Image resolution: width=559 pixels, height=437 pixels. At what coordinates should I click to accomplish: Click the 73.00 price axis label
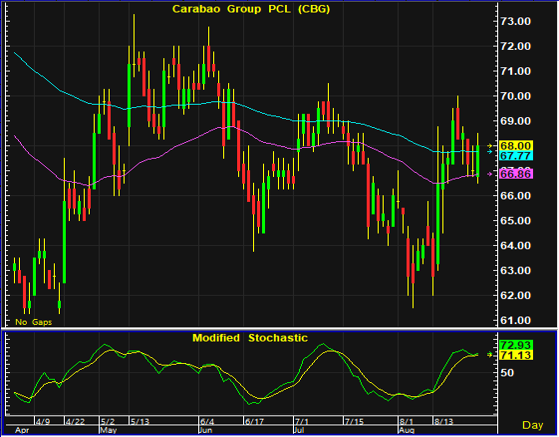(x=516, y=21)
